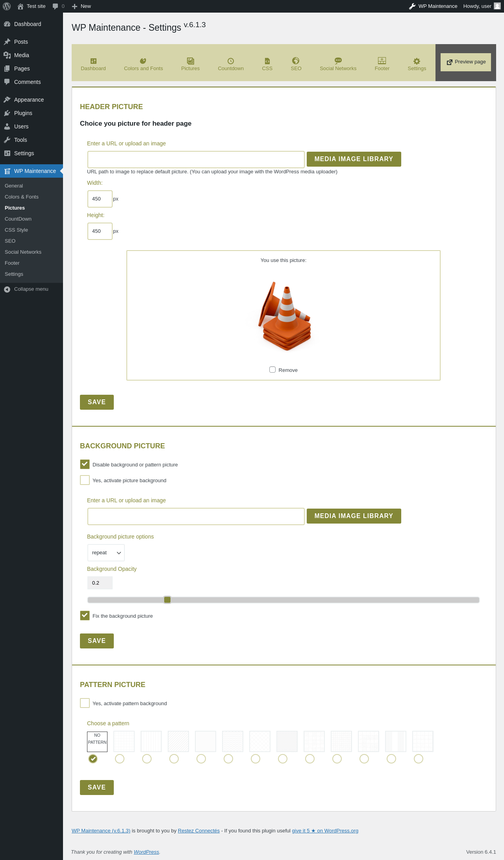This screenshot has height=860, width=504.
Task: Click the Pictures tab image icon
Action: 191,61
